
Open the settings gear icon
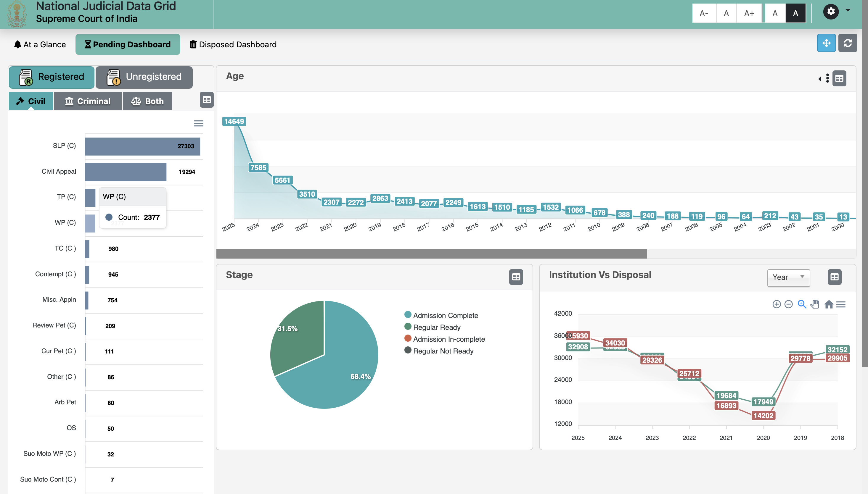tap(830, 12)
